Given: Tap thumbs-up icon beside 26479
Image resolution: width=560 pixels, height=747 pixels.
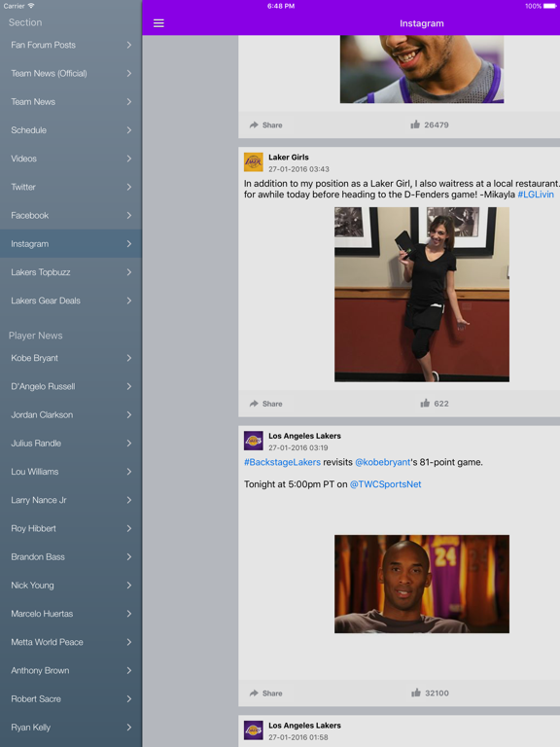Looking at the screenshot, I should [415, 124].
